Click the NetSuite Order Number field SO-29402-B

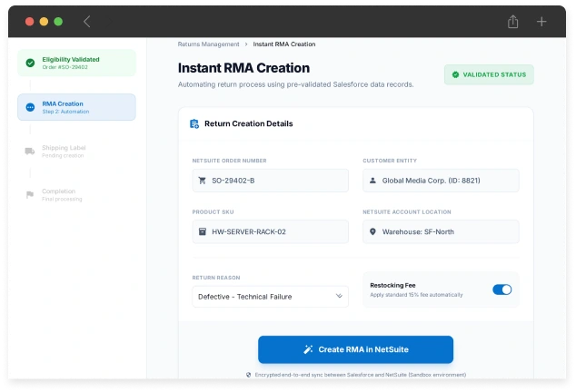tap(271, 181)
